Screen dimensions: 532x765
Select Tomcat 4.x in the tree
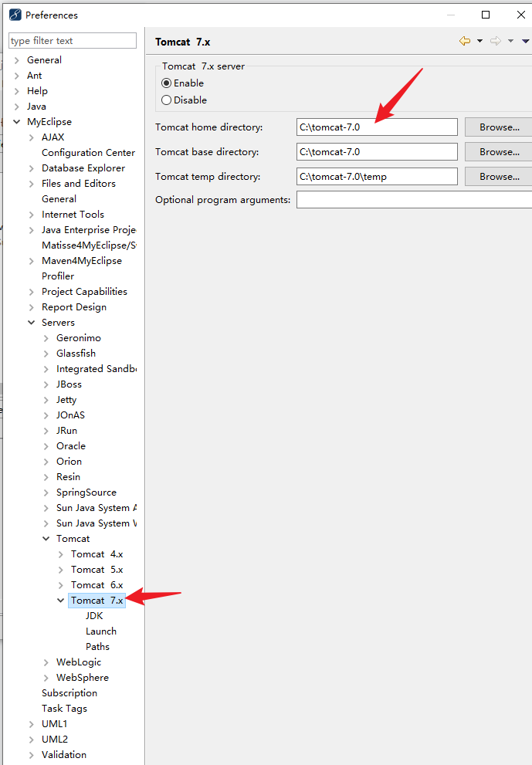pos(97,554)
